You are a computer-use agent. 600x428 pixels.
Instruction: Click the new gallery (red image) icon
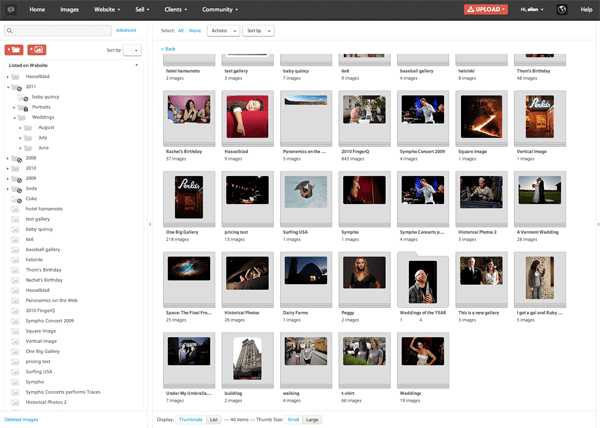point(37,49)
